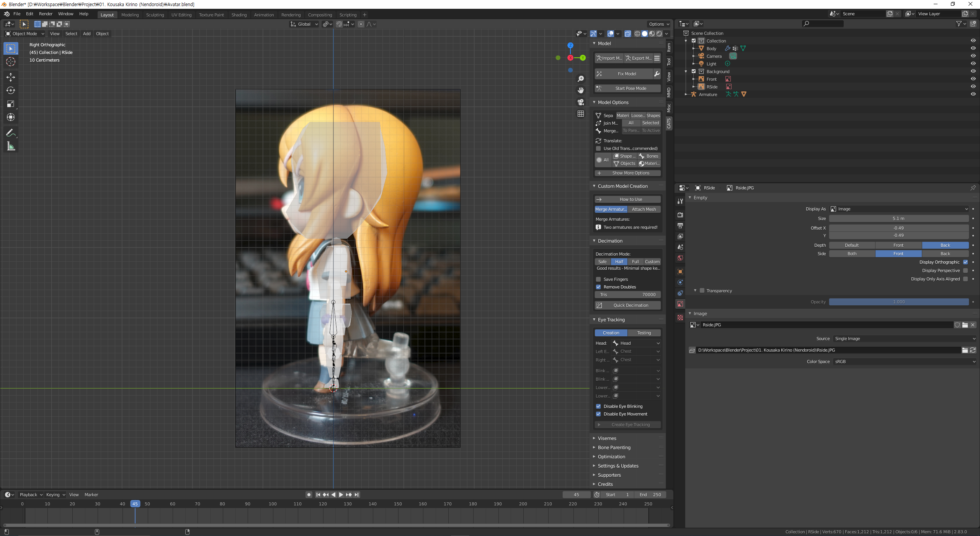Open the Rside.JPG file browser folder icon

click(x=965, y=325)
